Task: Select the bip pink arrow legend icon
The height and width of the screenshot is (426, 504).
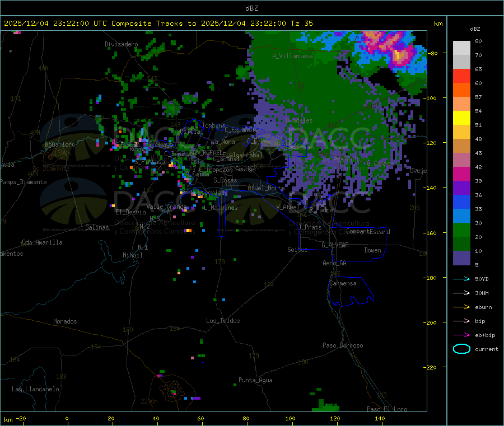Action: pos(461,321)
